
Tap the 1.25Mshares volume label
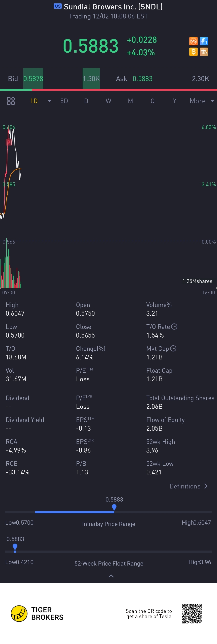(x=197, y=281)
